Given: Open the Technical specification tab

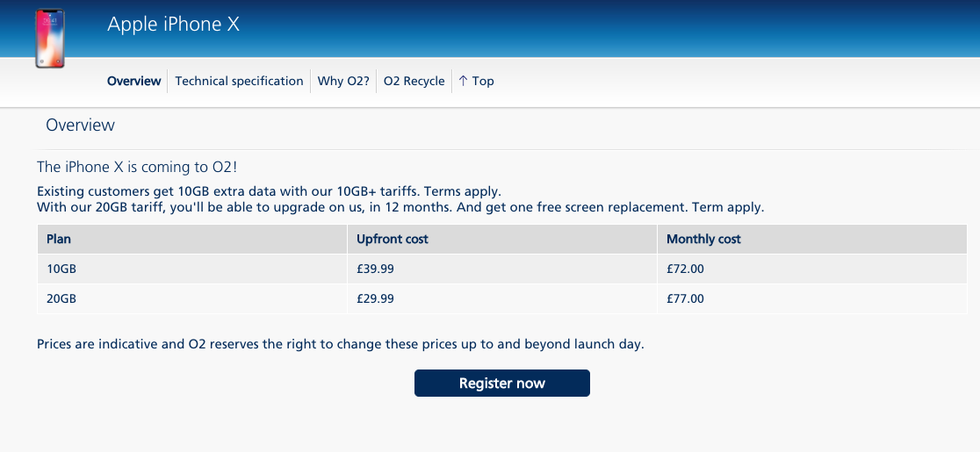Looking at the screenshot, I should coord(239,81).
